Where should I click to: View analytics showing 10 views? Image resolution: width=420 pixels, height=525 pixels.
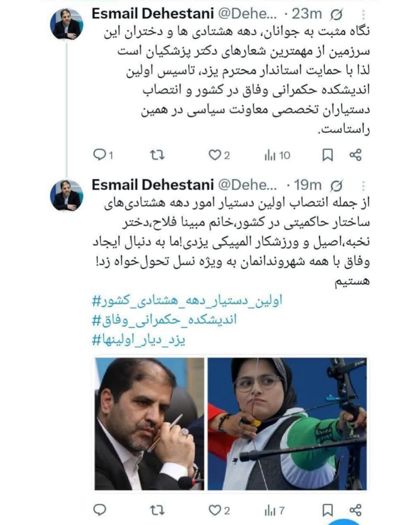pos(278,155)
